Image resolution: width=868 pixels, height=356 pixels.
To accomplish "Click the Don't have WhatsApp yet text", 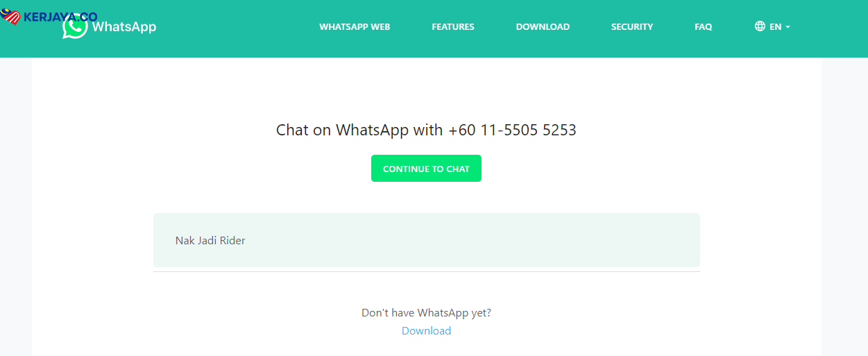I will [426, 313].
